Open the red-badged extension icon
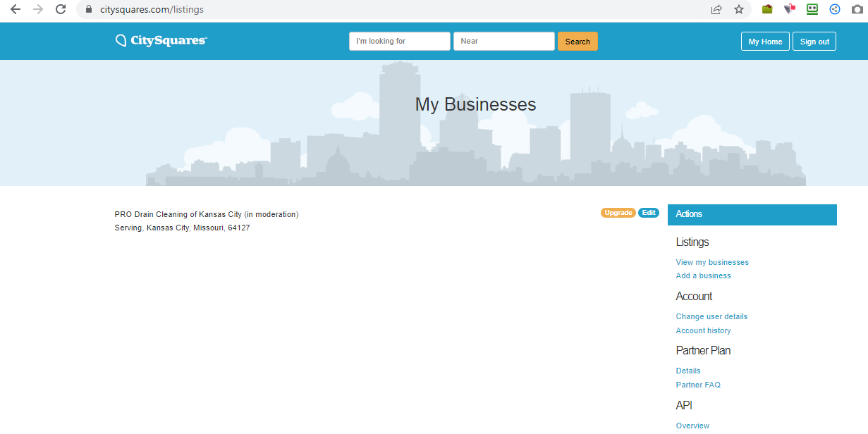Screen dimensions: 868x434 coord(790,9)
